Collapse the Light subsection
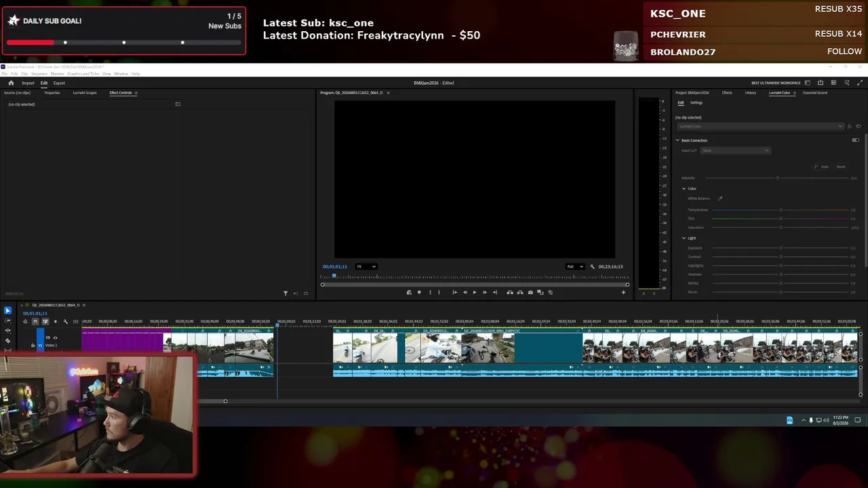The image size is (868, 488). point(684,238)
